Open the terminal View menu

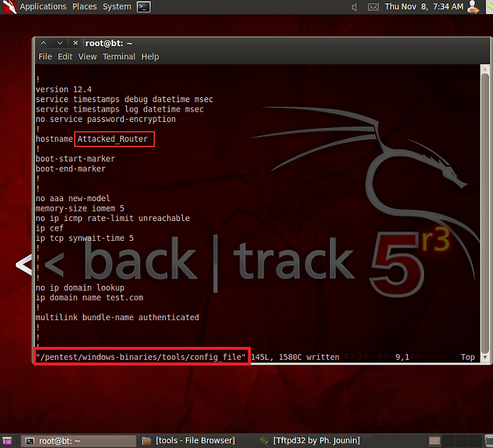click(88, 57)
